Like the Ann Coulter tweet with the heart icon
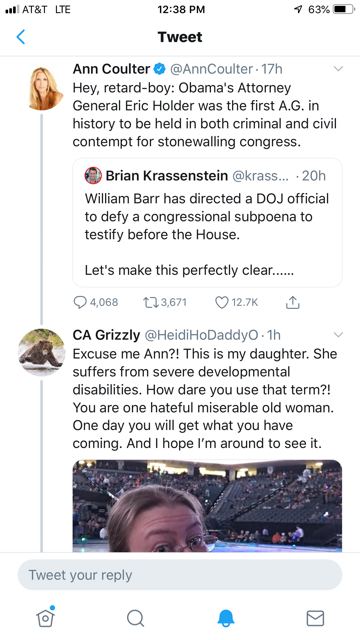Viewport: 360px width, 640px height. (x=221, y=302)
